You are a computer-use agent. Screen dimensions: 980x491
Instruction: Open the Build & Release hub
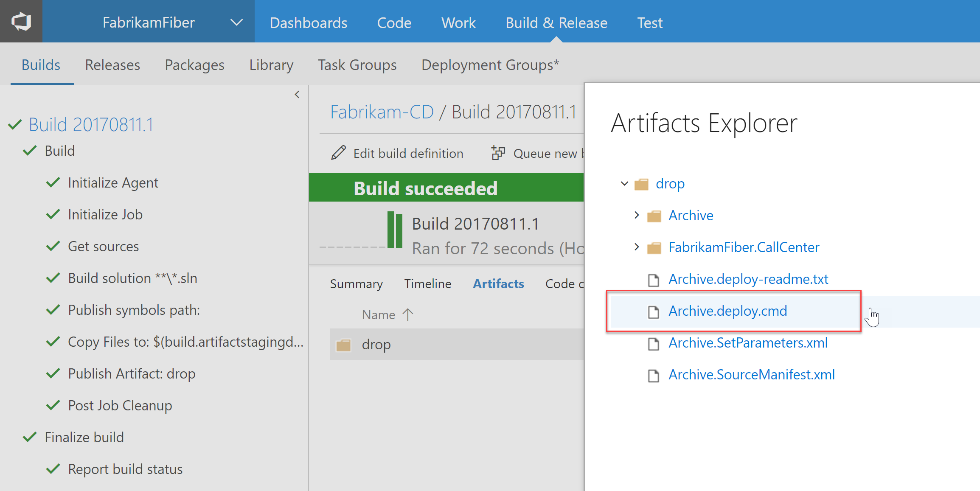556,22
